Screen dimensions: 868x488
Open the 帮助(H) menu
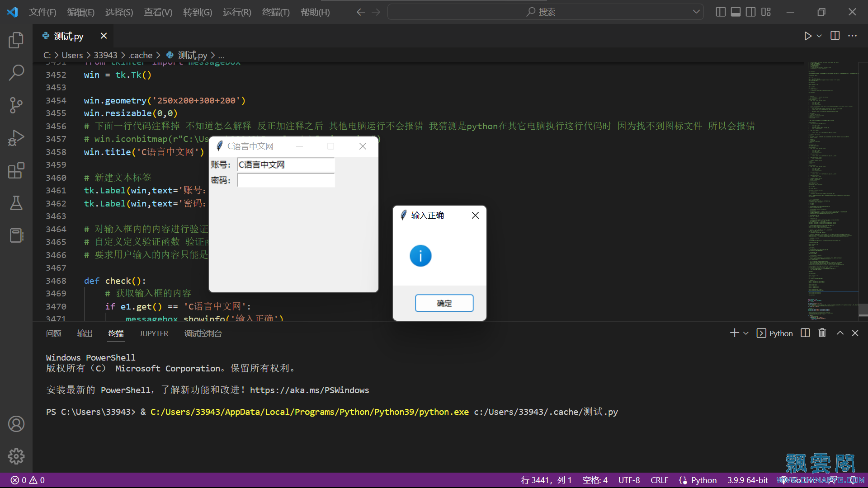315,12
